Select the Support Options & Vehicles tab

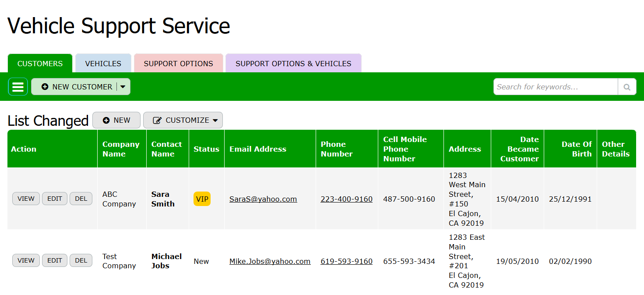pos(293,64)
